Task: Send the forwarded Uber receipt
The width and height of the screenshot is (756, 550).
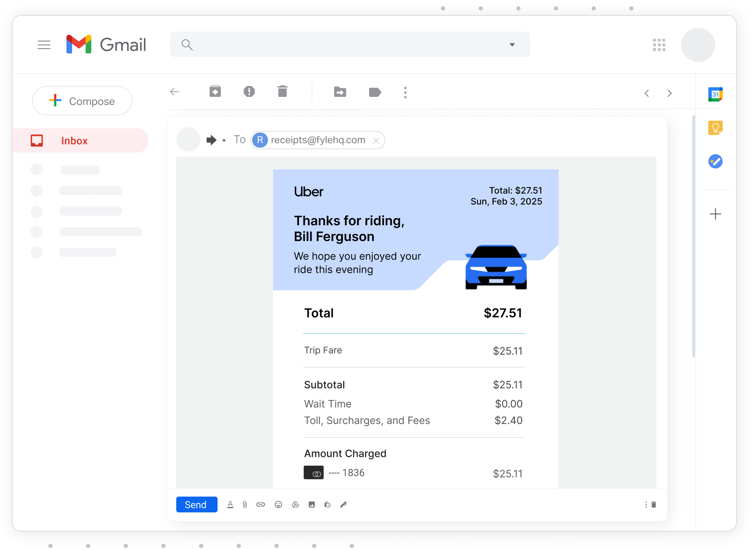Action: click(x=196, y=505)
